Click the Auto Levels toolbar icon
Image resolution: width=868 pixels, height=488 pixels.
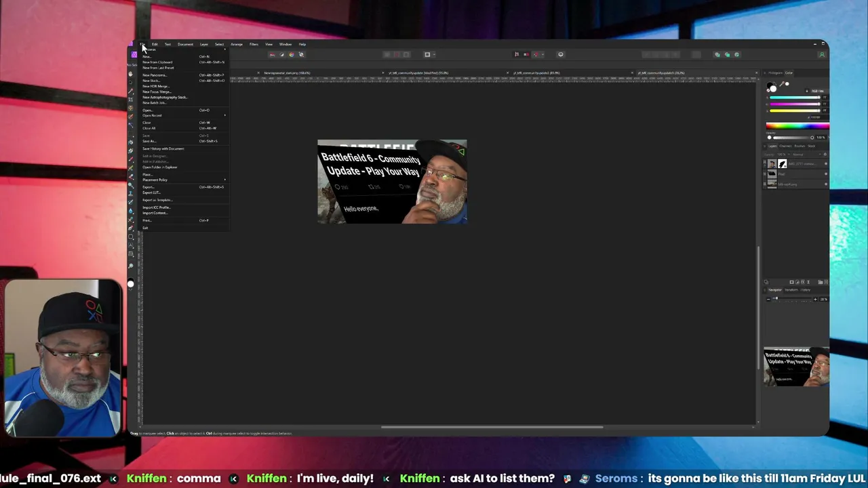point(272,54)
